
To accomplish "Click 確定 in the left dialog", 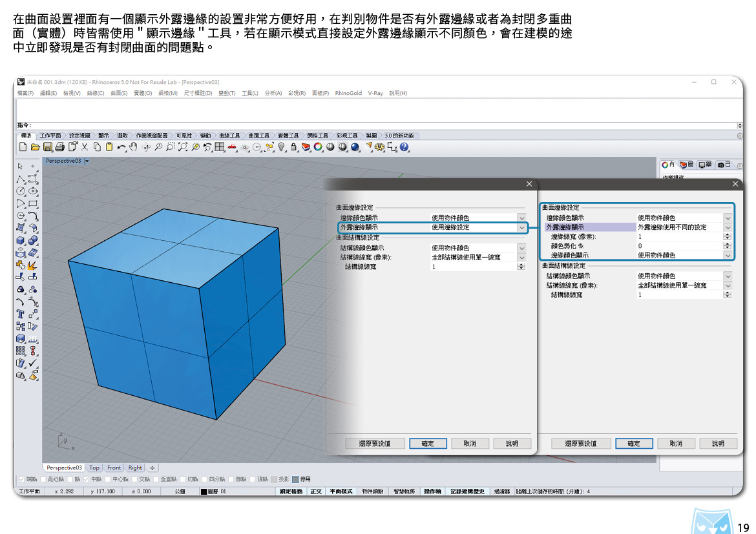I will pos(428,444).
